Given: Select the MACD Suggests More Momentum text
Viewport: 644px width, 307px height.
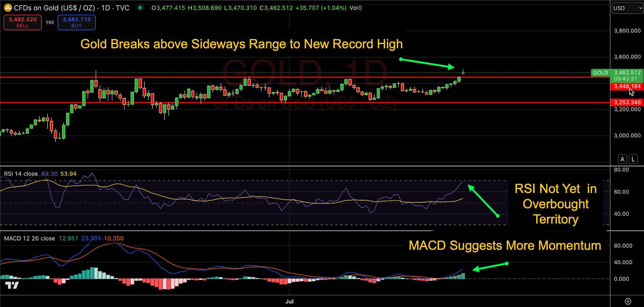Looking at the screenshot, I should click(x=505, y=245).
